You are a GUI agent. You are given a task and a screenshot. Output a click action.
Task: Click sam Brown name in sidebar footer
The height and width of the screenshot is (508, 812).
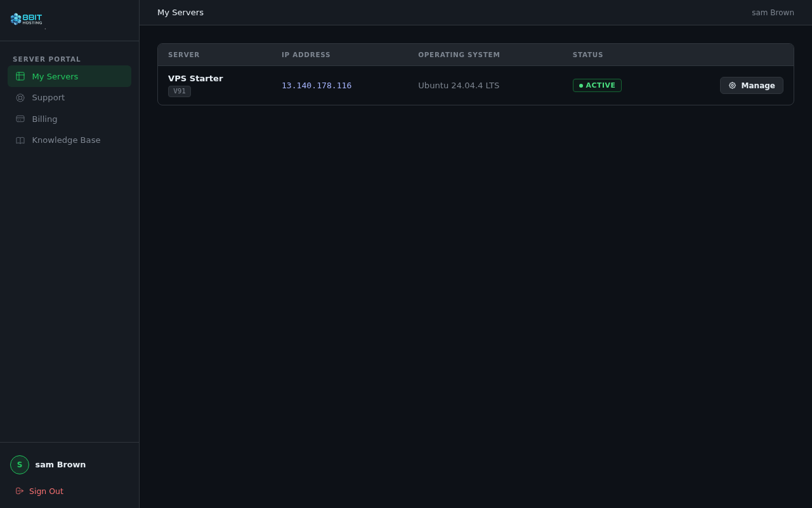point(60,465)
